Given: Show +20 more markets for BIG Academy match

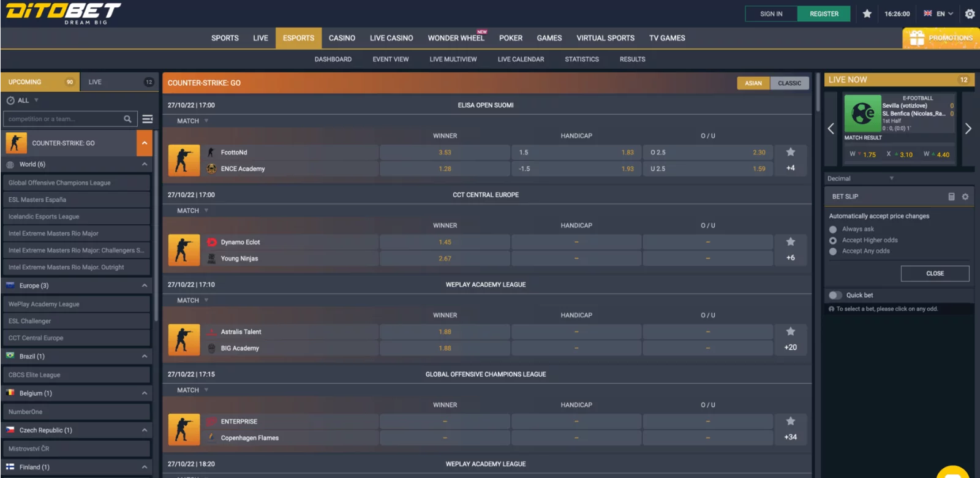Looking at the screenshot, I should coord(791,347).
